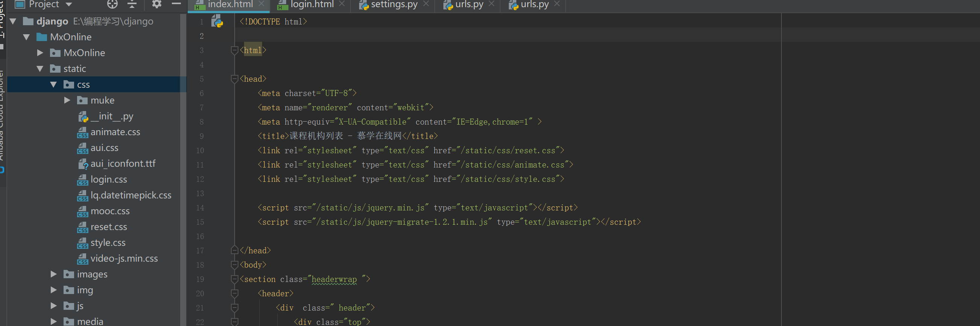Close the last urls.py tab
The width and height of the screenshot is (980, 326).
(x=557, y=4)
